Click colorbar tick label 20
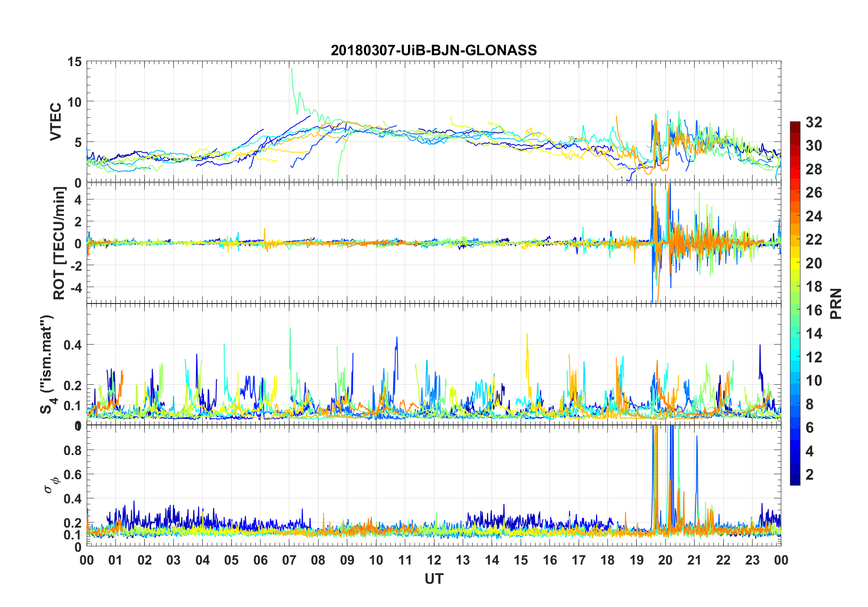 [814, 263]
